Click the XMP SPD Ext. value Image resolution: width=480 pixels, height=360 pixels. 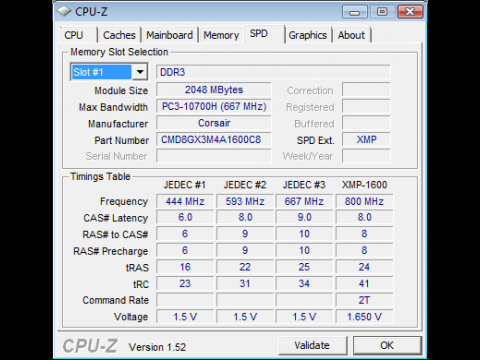click(x=366, y=139)
